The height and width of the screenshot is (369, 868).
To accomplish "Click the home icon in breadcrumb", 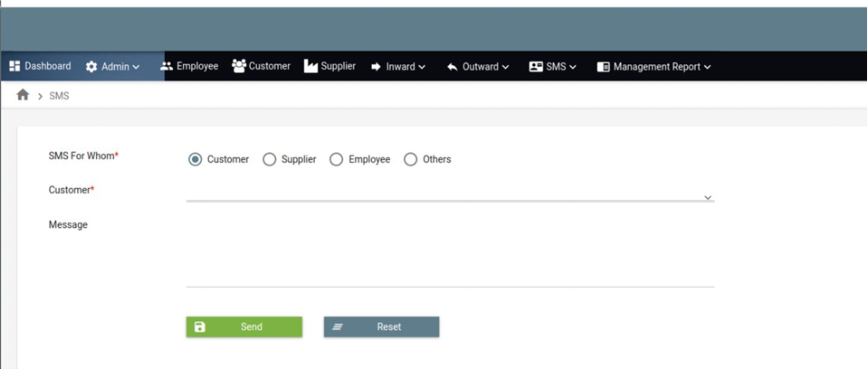I will pos(23,95).
